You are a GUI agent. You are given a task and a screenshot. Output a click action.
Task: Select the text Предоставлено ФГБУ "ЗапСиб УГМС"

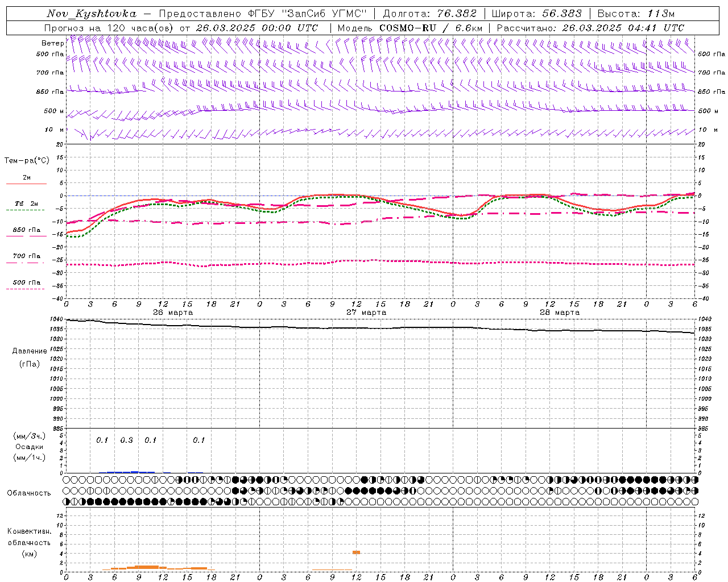[x=263, y=14]
